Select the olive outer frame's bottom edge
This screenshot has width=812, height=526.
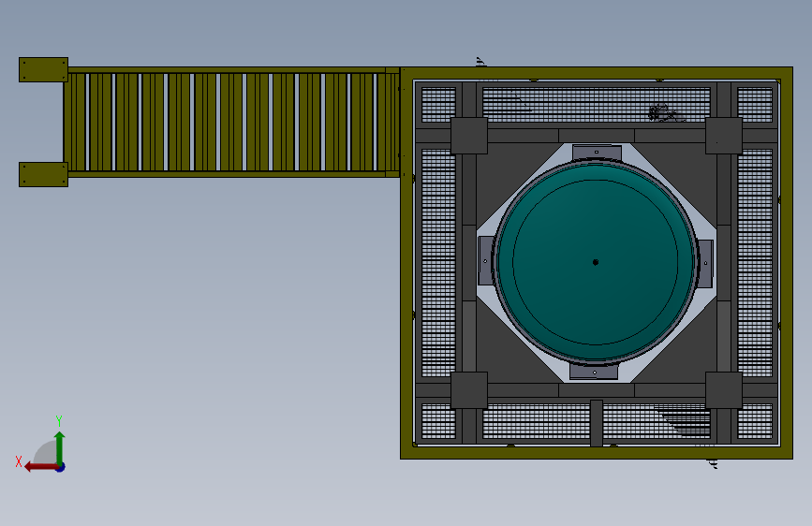(597, 452)
